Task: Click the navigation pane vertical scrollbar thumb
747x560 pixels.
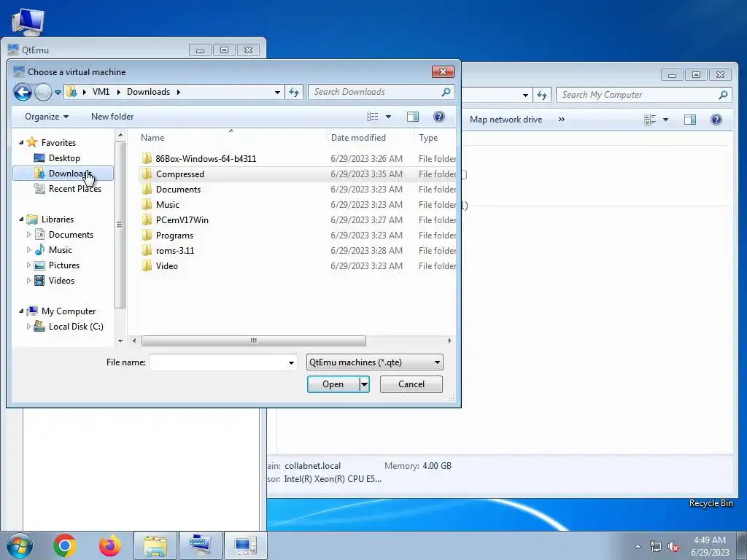Action: 120,225
